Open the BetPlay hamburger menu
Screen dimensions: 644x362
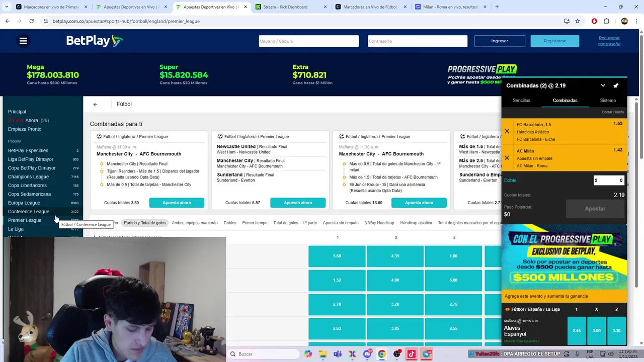click(23, 41)
